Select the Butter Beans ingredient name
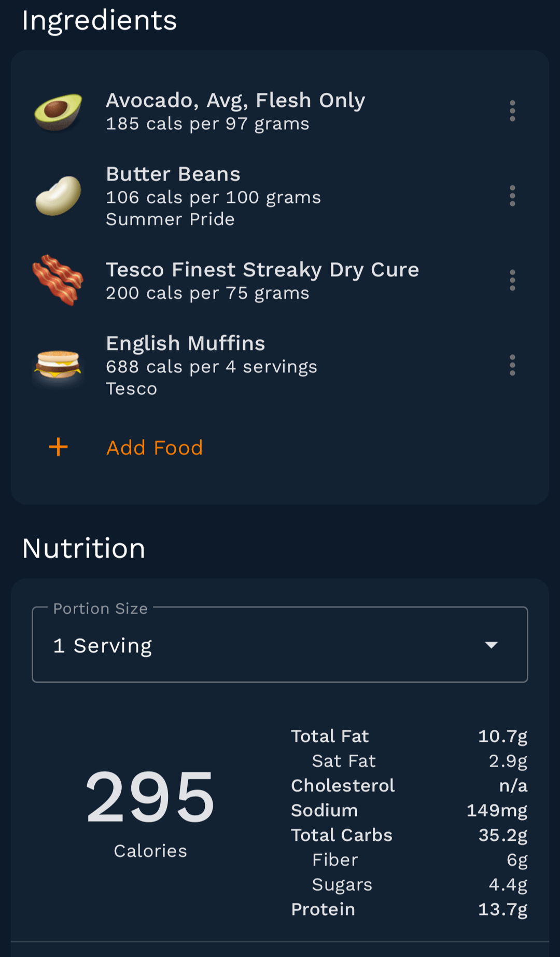The image size is (560, 957). coord(173,174)
